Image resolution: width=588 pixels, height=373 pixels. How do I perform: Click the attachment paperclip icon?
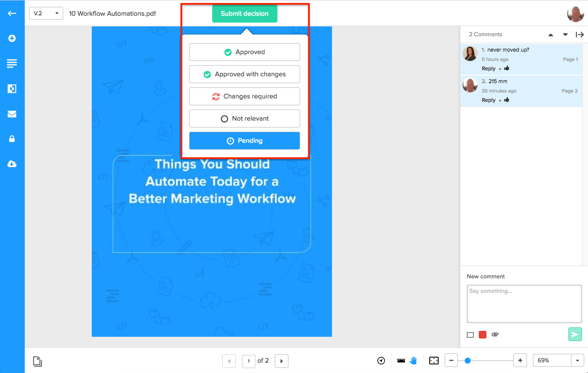tap(495, 335)
